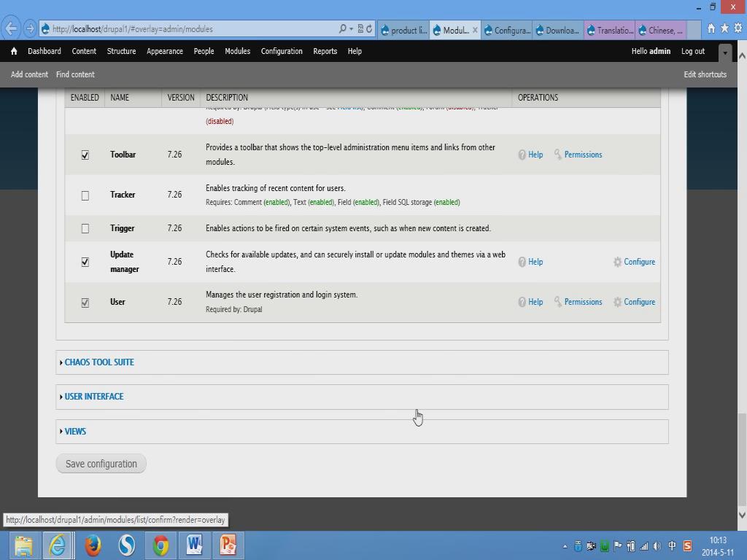
Task: Open PowerPoint from the taskbar
Action: (x=228, y=545)
